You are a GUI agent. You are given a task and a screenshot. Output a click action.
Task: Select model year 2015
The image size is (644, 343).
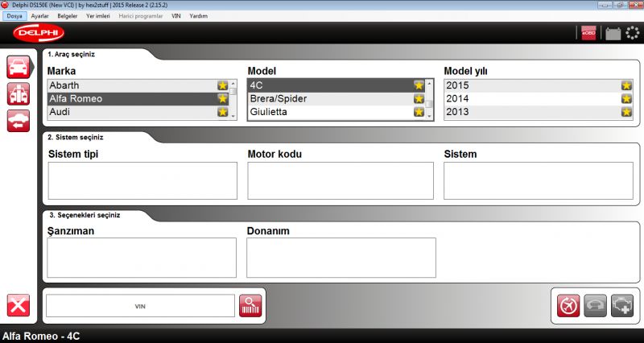click(x=539, y=85)
